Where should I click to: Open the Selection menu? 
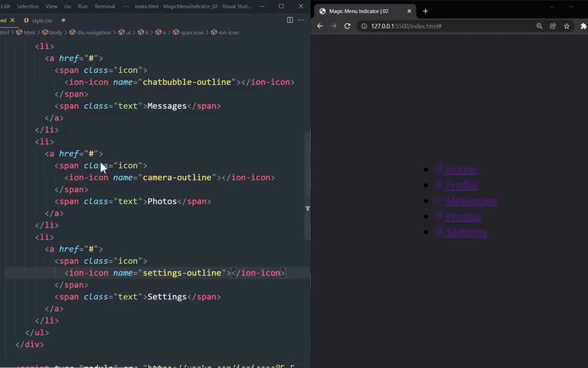coord(28,6)
